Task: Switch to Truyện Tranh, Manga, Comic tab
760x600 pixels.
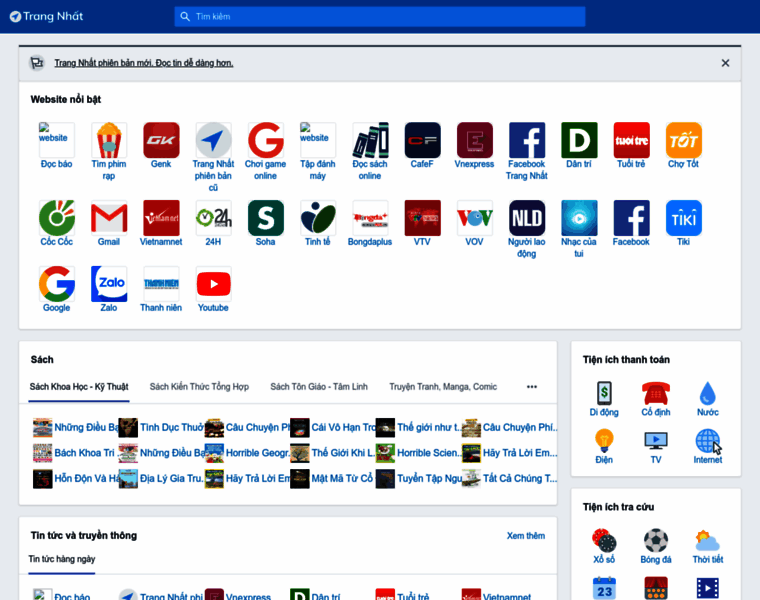Action: 443,387
